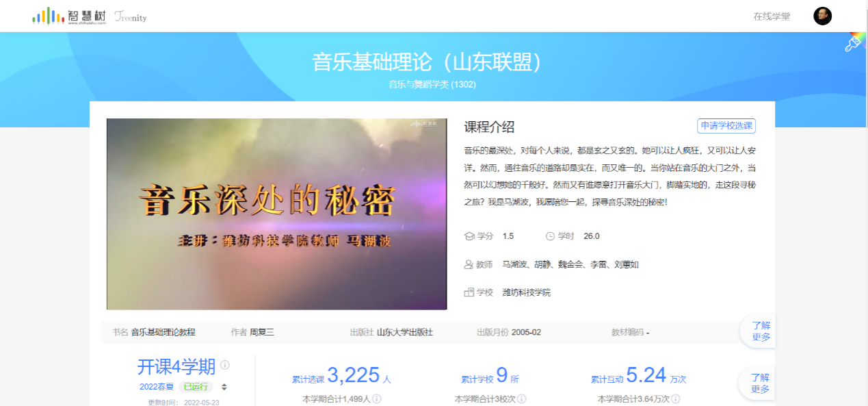Click lower 了解更多 floating button

[759, 383]
